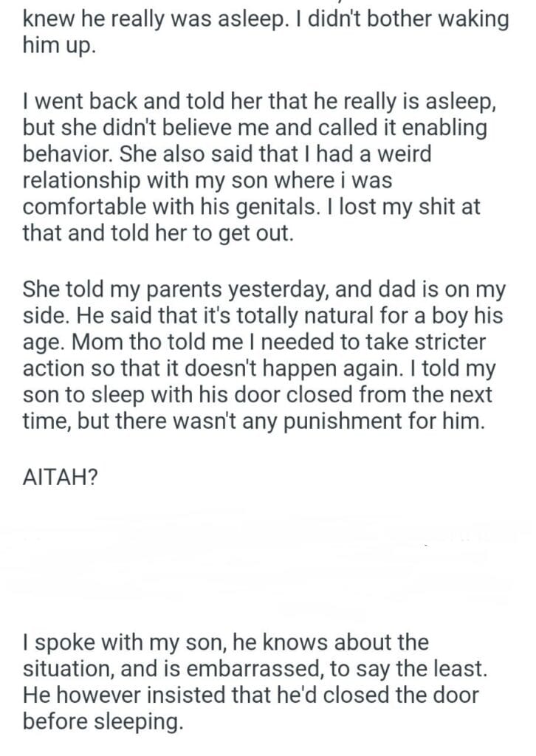The width and height of the screenshot is (536, 756).
Task: Click the word "behavior."
Action: [68, 155]
